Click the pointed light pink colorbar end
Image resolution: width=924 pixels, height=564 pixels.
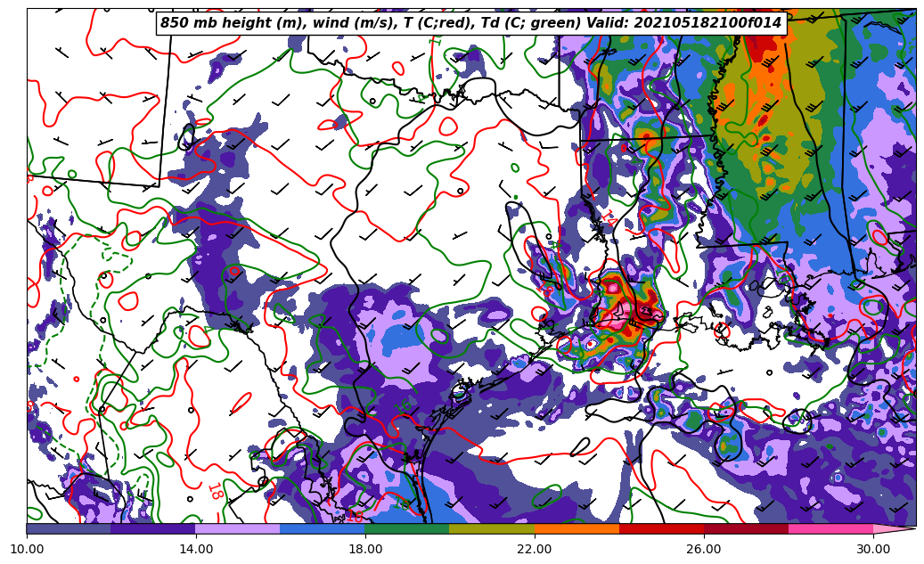tap(893, 529)
